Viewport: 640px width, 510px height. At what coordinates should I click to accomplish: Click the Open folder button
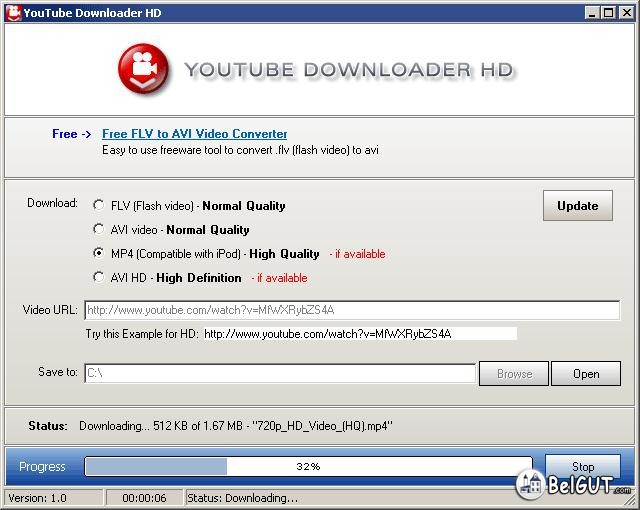586,374
